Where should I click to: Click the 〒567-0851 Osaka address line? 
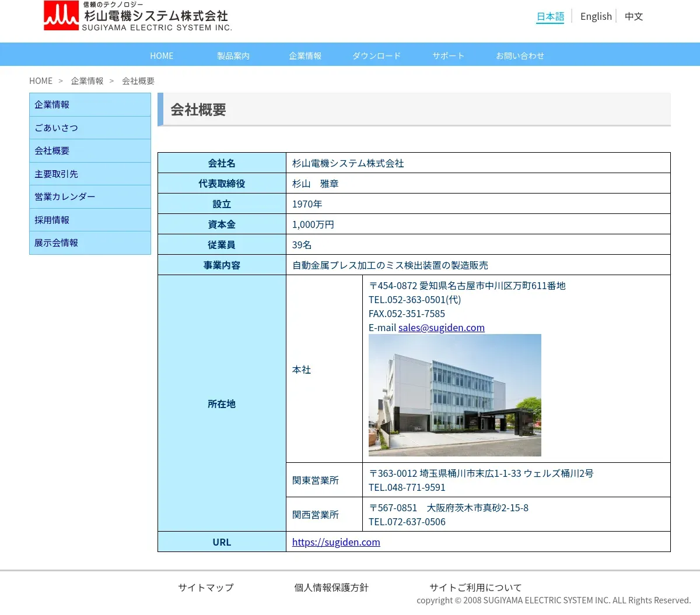pyautogui.click(x=449, y=508)
